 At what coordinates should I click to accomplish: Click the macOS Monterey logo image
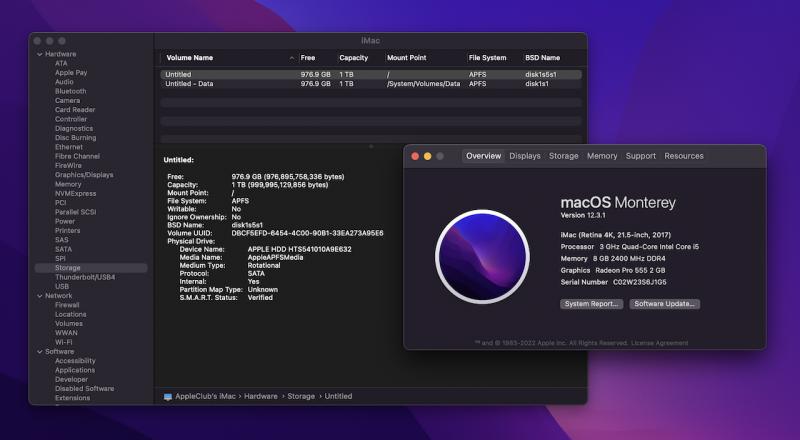tap(482, 257)
